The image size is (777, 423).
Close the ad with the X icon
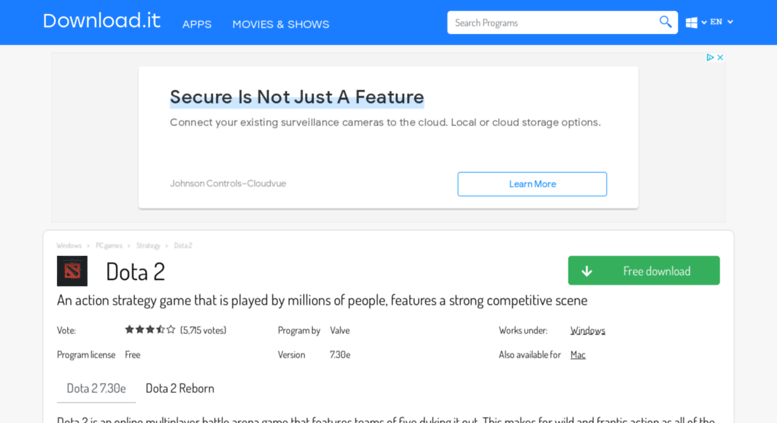[x=720, y=57]
